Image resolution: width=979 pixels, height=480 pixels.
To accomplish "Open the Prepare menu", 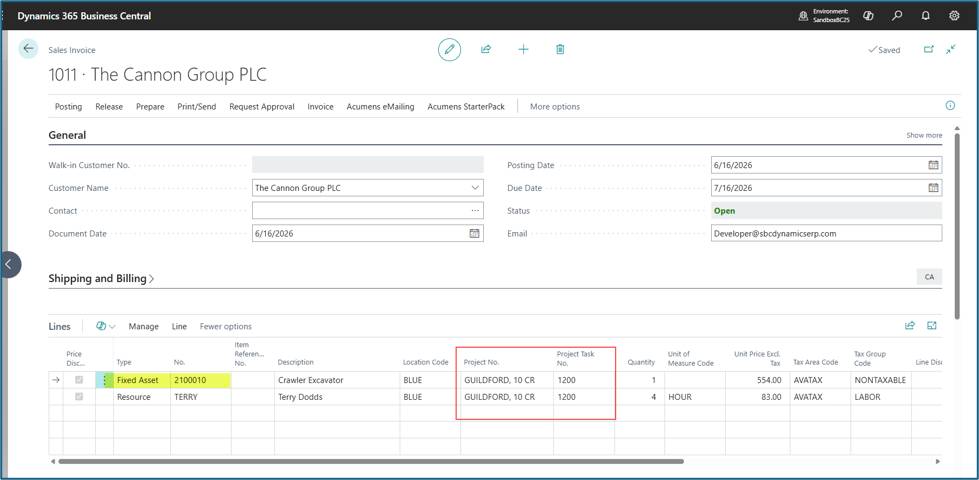I will (x=150, y=107).
